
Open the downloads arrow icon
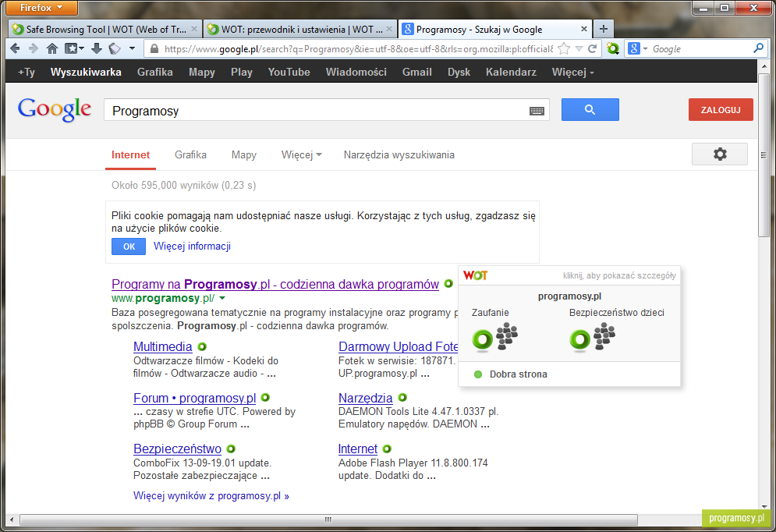tap(97, 48)
